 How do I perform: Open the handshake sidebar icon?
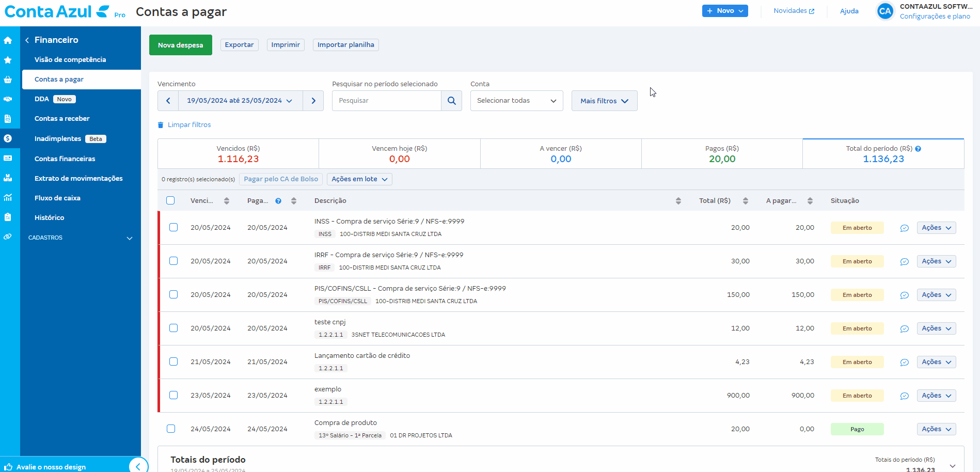pyautogui.click(x=8, y=99)
